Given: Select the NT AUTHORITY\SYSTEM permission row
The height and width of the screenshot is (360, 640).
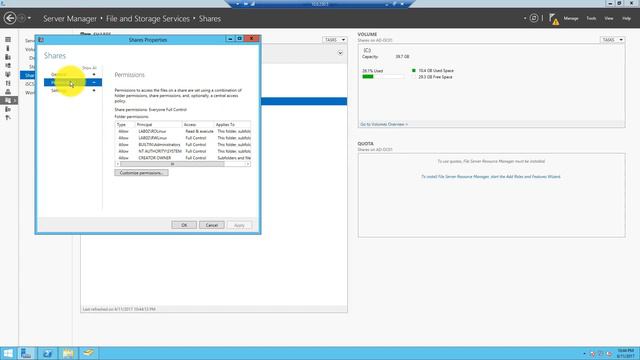Looking at the screenshot, I should point(183,151).
